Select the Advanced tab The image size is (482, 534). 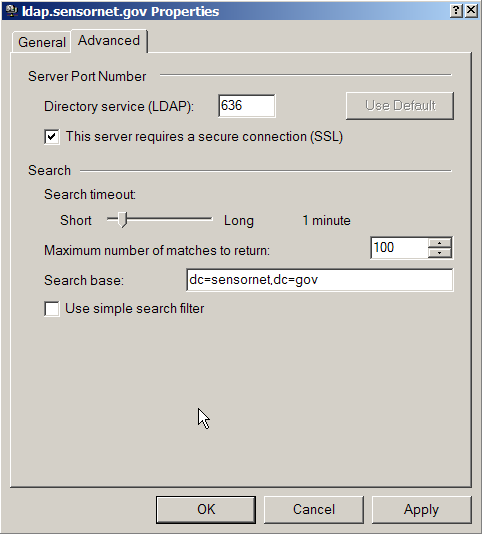pyautogui.click(x=109, y=41)
